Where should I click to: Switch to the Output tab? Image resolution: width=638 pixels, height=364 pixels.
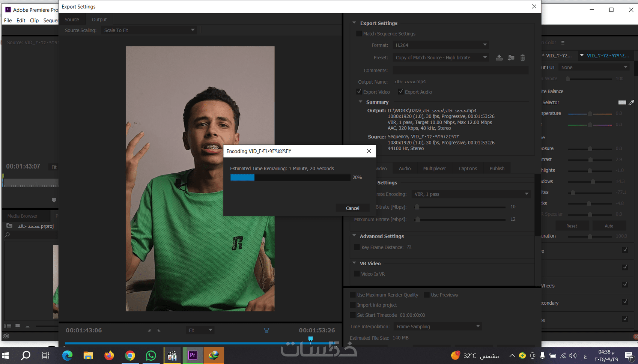click(99, 20)
